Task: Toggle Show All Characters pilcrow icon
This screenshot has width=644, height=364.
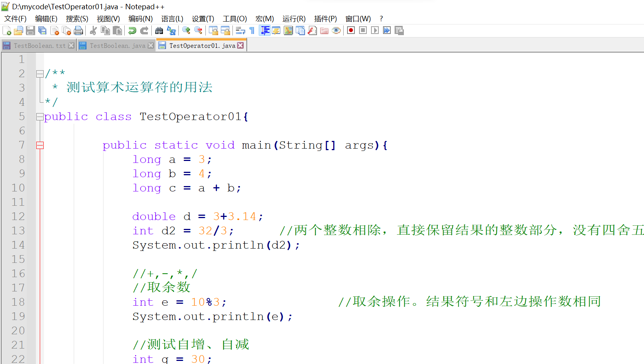Action: tap(252, 30)
